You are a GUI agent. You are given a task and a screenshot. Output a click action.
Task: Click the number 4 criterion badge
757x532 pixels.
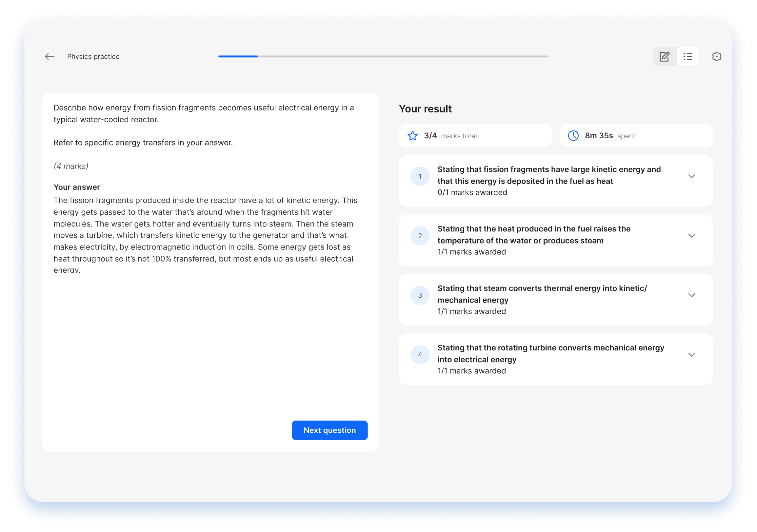tap(420, 355)
